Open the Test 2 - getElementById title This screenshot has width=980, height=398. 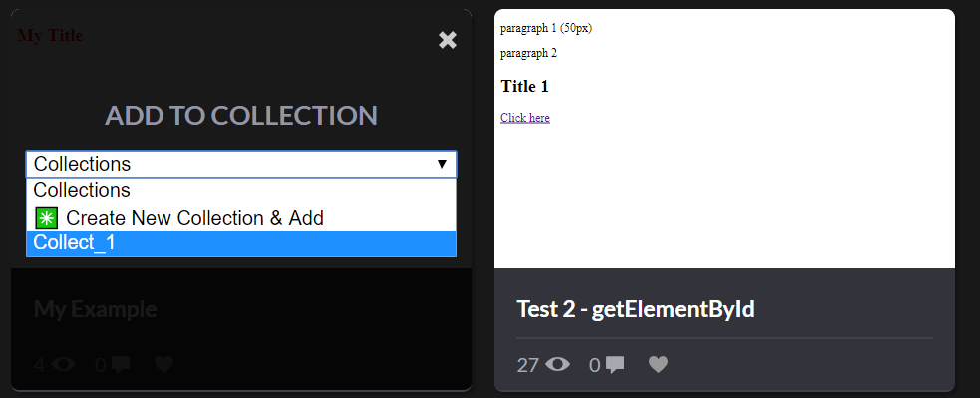point(636,309)
